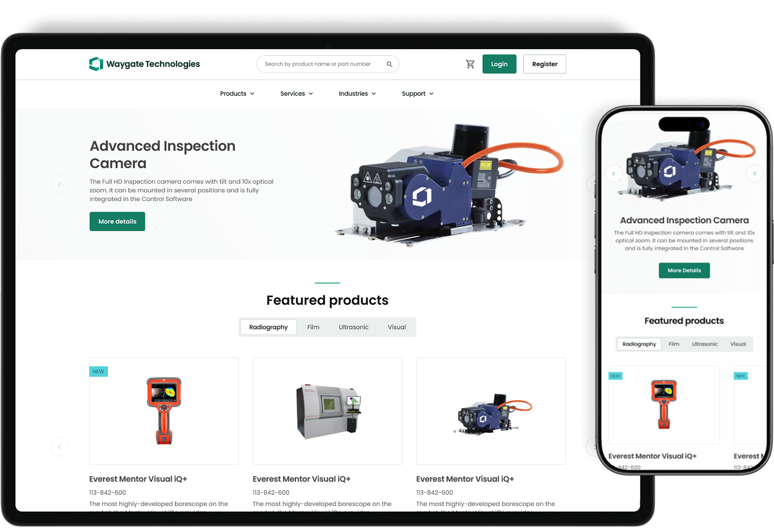Viewport: 774px width, 532px height.
Task: Select the Visual tab on tablet
Action: (x=397, y=327)
